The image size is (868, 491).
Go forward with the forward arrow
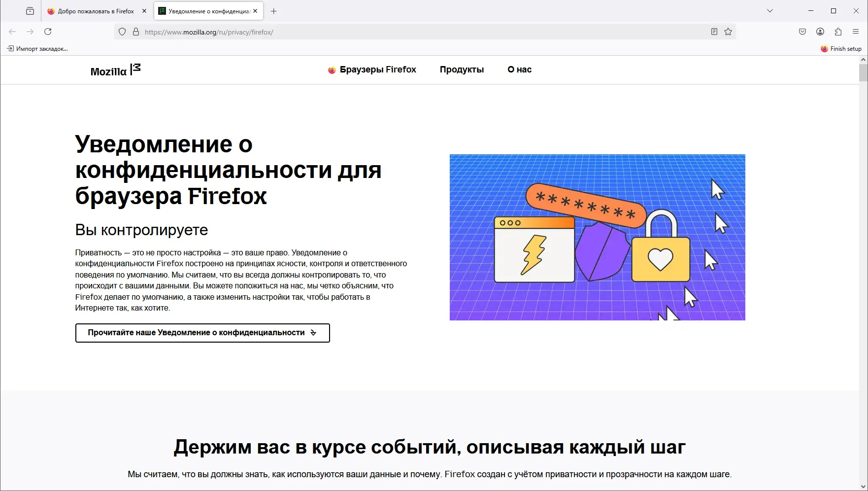[x=30, y=32]
